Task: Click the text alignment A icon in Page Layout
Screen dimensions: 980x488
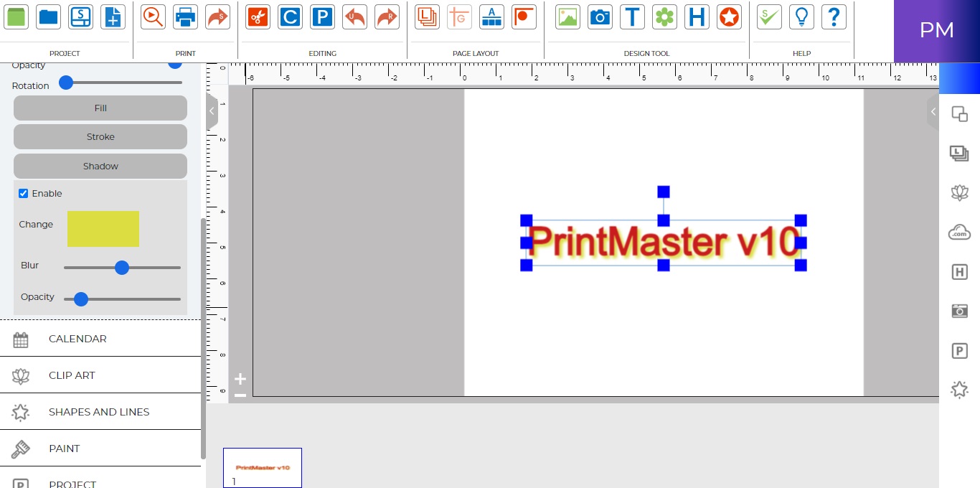Action: point(491,17)
